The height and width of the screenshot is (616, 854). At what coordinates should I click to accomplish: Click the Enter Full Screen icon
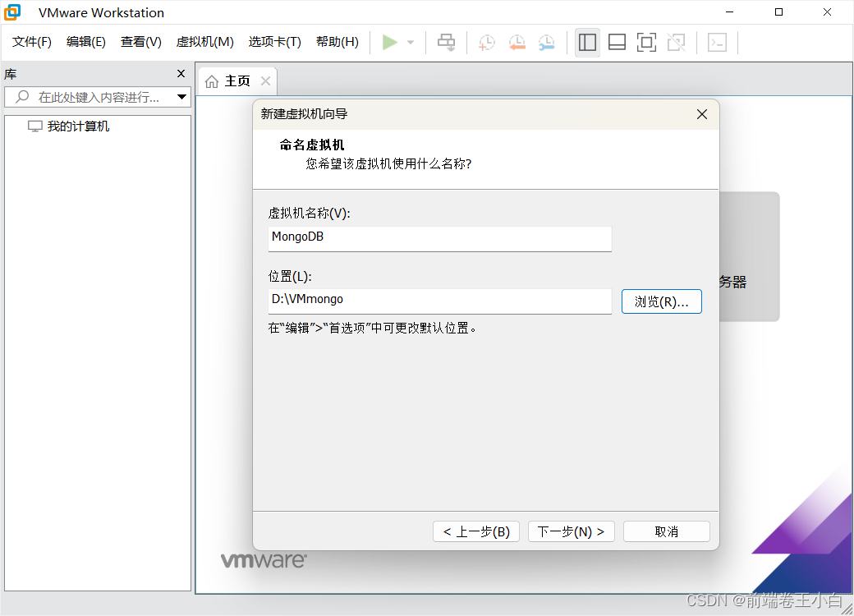[x=646, y=42]
